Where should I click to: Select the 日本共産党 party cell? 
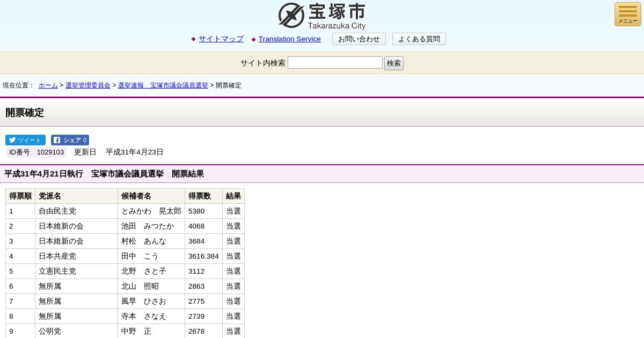tap(77, 256)
